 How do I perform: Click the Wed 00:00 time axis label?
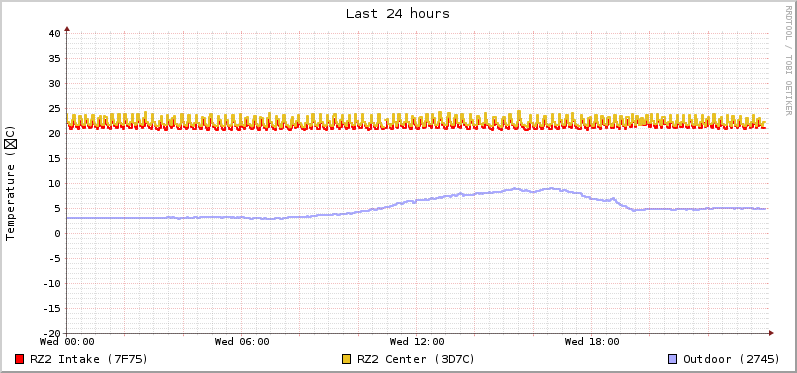point(67,341)
